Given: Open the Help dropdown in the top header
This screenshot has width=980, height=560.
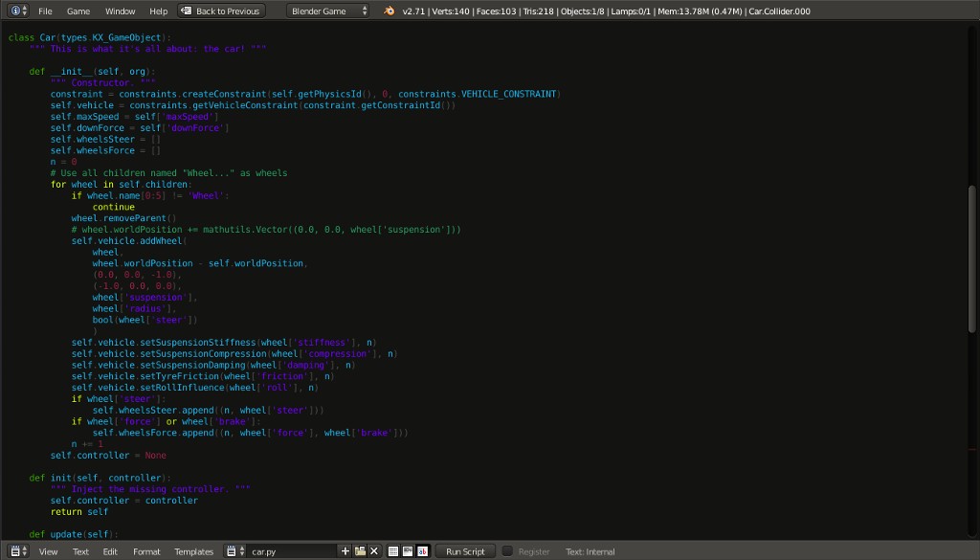Looking at the screenshot, I should (156, 12).
